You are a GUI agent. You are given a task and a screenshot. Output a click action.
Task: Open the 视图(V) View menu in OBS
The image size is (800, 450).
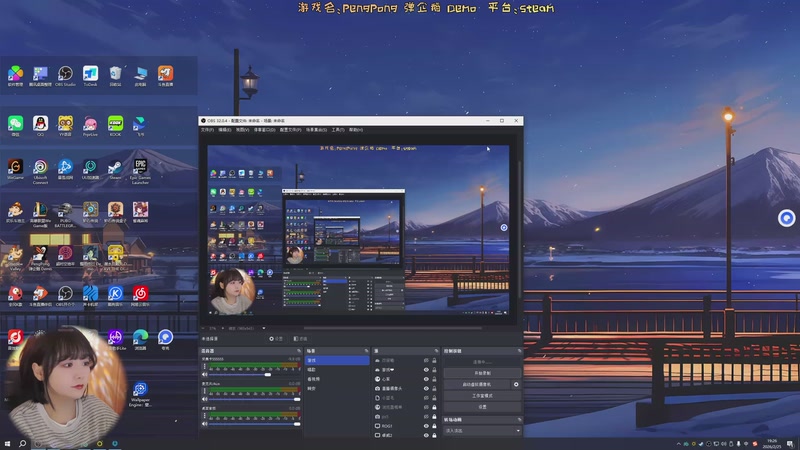point(242,130)
